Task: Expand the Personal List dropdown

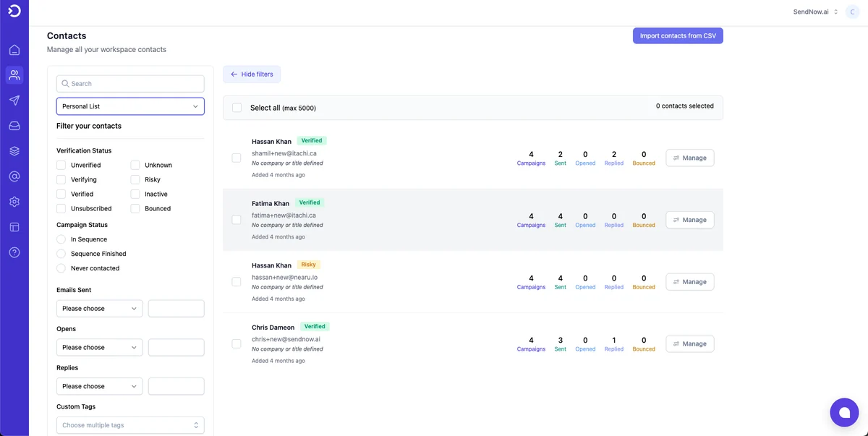Action: [130, 106]
